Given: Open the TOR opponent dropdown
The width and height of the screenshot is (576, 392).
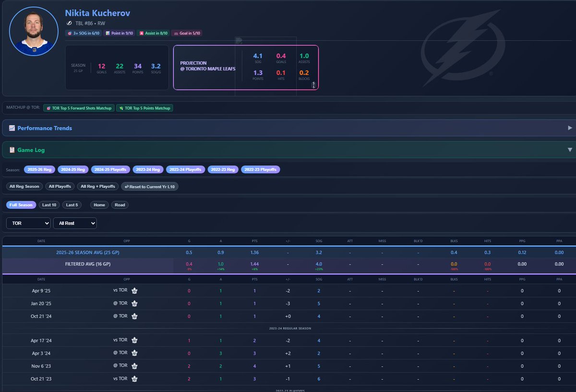Looking at the screenshot, I should pos(28,223).
